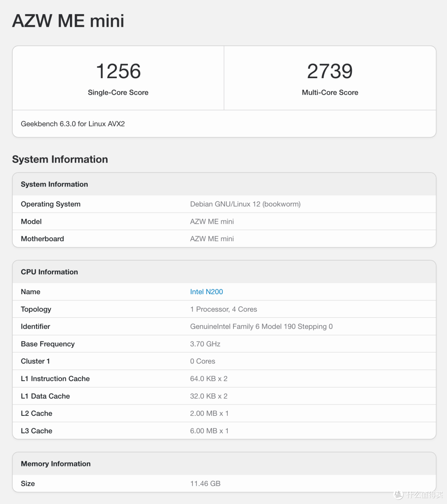This screenshot has height=504, width=447.
Task: Click the Identifier row label
Action: [35, 326]
